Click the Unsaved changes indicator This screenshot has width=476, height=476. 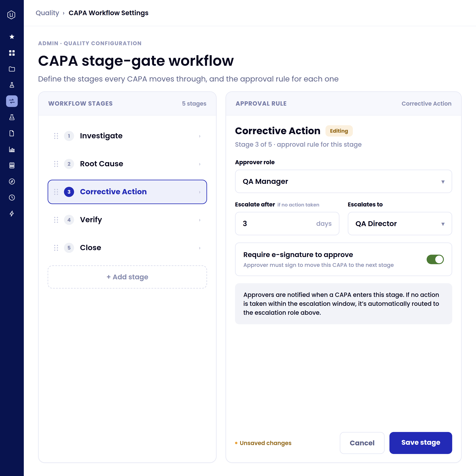click(263, 443)
